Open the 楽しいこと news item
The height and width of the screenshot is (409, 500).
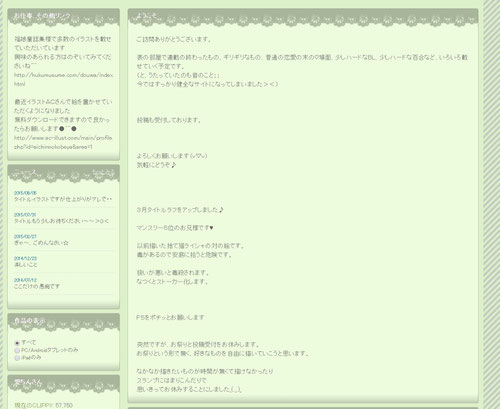[x=26, y=265]
